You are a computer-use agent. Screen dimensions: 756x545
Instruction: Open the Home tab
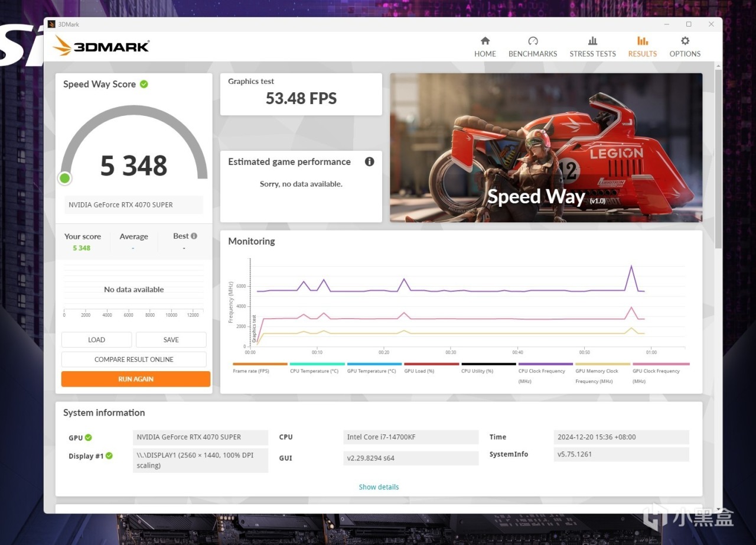[485, 47]
